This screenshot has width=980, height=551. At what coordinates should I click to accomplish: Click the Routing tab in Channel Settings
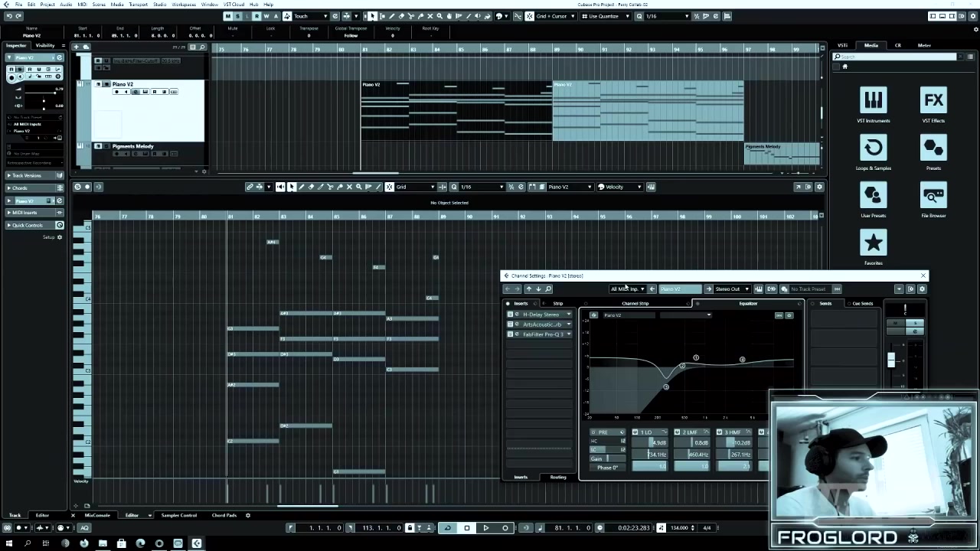click(558, 477)
